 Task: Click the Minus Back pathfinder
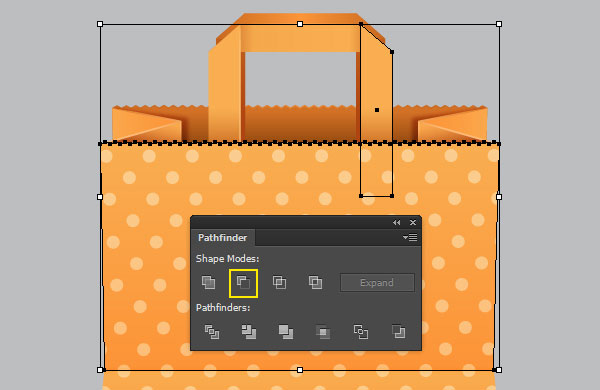[398, 332]
